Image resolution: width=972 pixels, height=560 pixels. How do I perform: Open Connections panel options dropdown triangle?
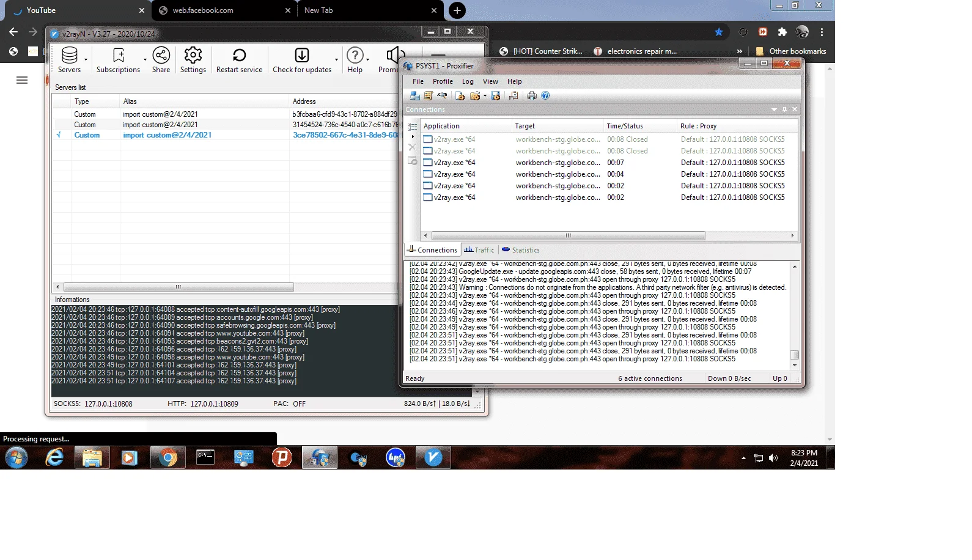(x=774, y=109)
